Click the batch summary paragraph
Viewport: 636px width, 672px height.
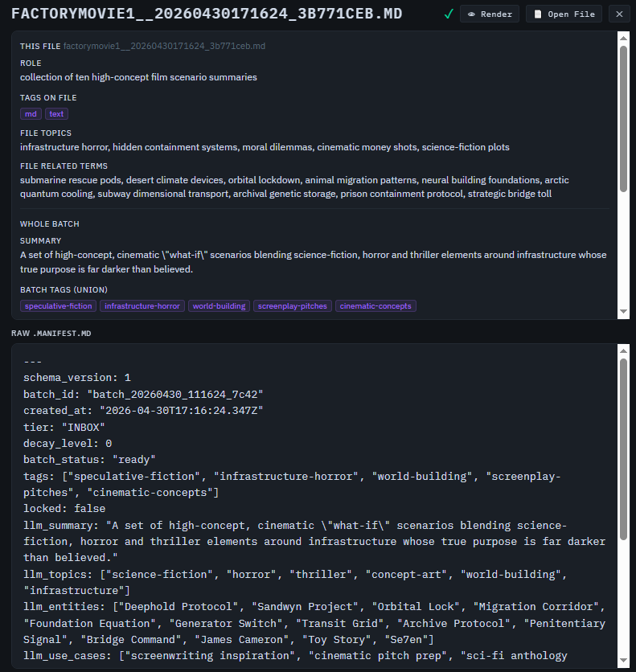point(314,262)
